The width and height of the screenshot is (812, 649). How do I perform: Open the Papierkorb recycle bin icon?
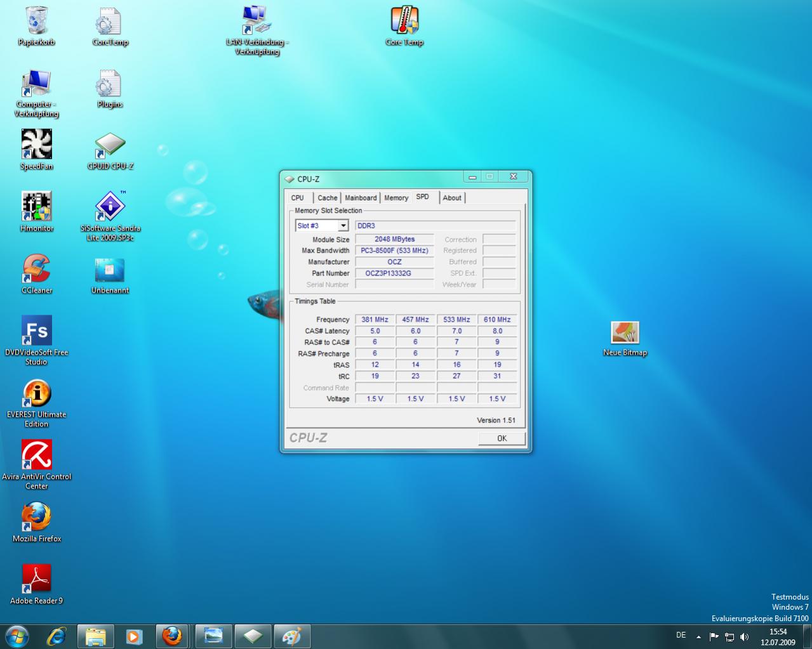pos(37,27)
